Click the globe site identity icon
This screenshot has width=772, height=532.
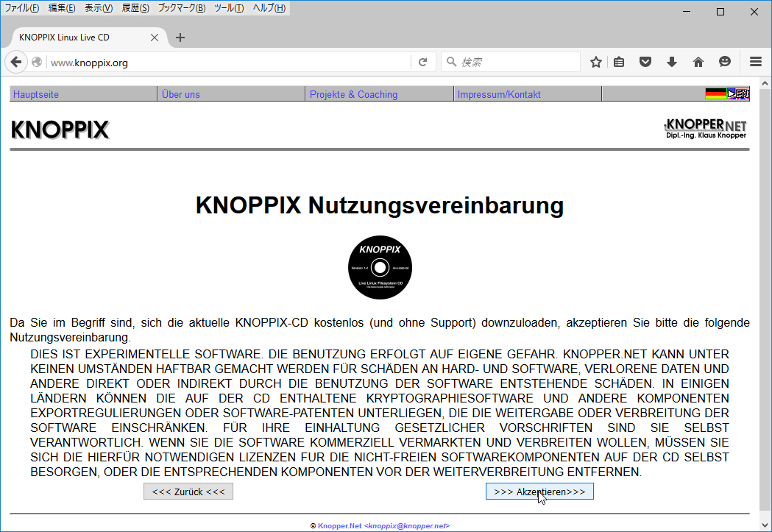(x=37, y=62)
